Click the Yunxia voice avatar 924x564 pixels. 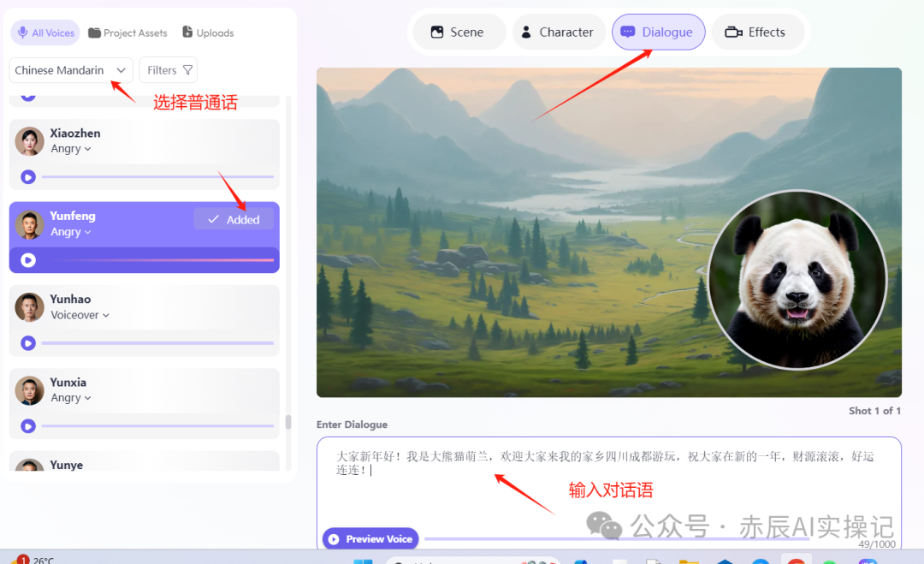(x=29, y=391)
